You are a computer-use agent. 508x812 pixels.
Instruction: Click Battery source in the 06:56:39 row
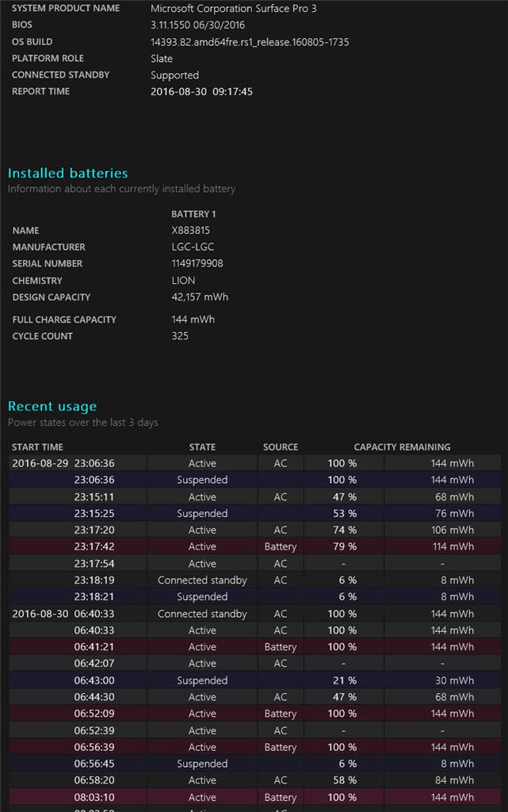(281, 747)
